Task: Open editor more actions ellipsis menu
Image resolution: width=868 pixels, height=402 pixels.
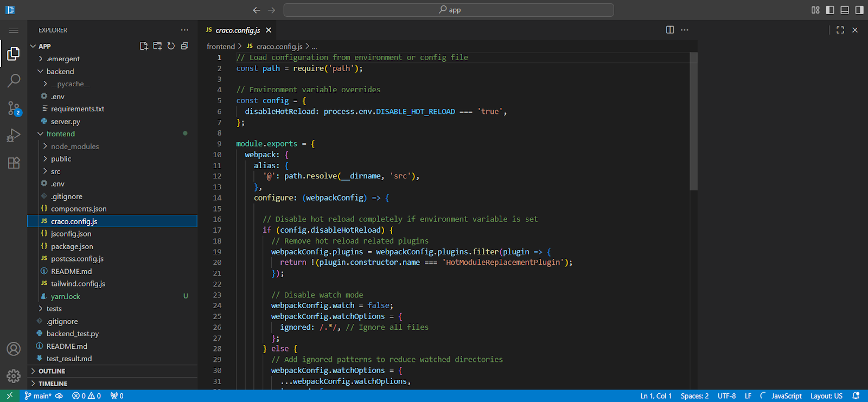Action: (685, 30)
